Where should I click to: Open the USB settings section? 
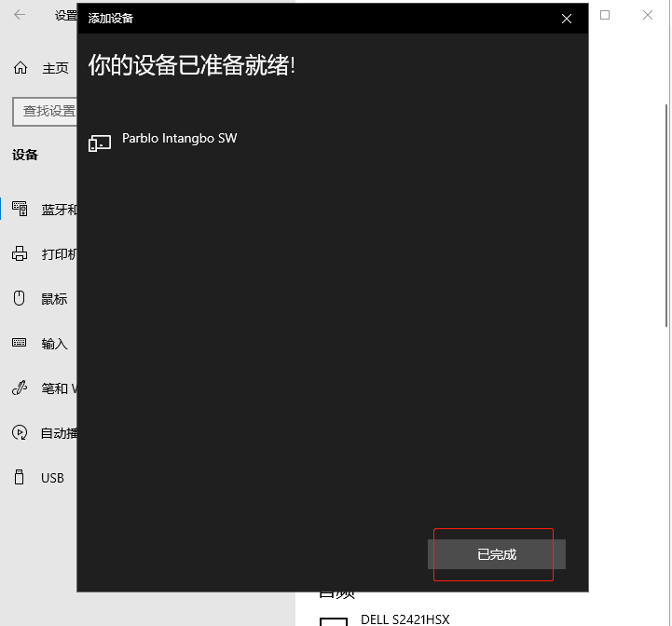coord(52,478)
